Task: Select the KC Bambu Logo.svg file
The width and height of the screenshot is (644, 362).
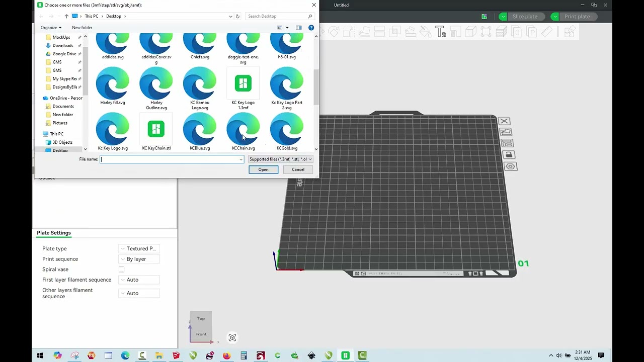Action: click(x=200, y=88)
